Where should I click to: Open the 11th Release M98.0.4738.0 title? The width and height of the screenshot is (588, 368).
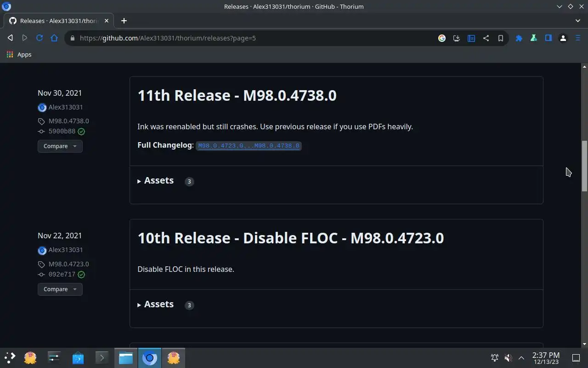pyautogui.click(x=237, y=95)
